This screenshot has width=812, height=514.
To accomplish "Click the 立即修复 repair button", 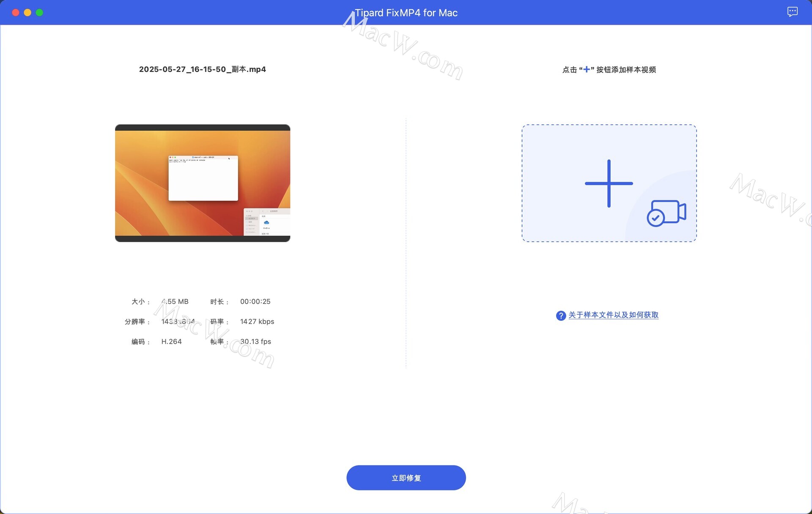I will [406, 478].
